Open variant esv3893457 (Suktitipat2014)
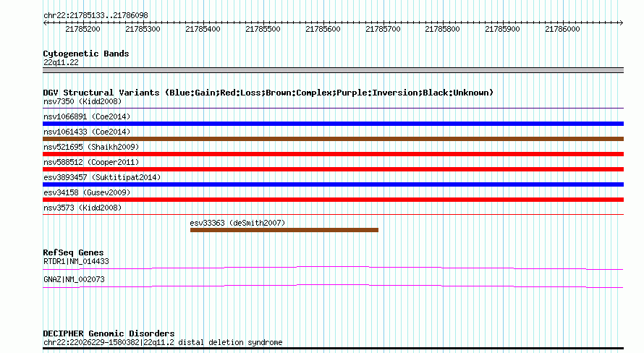Image resolution: width=644 pixels, height=353 pixels. tap(102, 177)
